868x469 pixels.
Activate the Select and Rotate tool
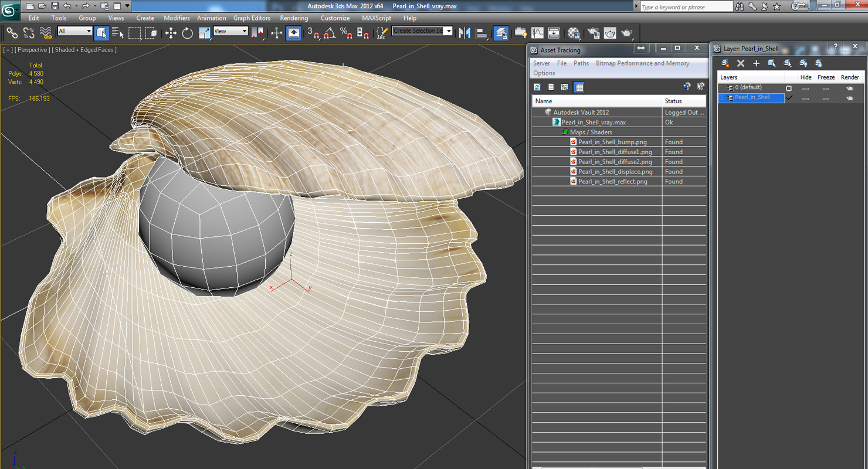point(187,33)
